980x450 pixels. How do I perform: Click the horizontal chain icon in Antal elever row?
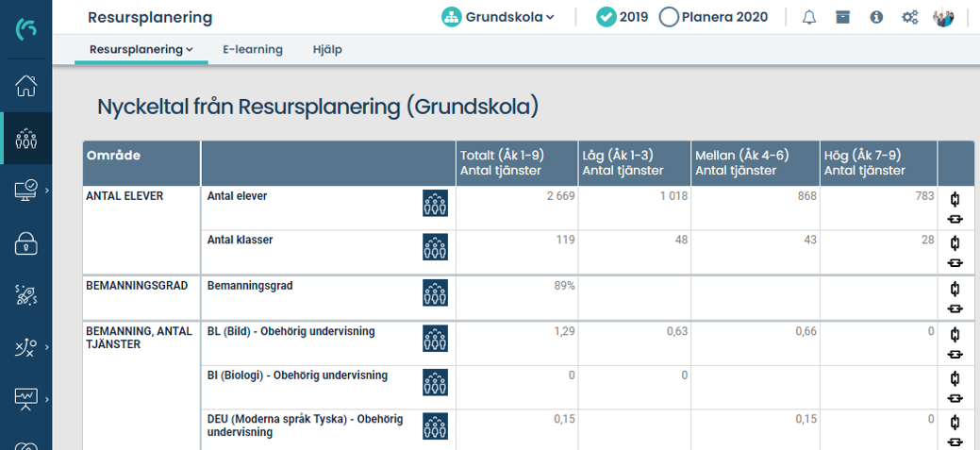click(955, 220)
